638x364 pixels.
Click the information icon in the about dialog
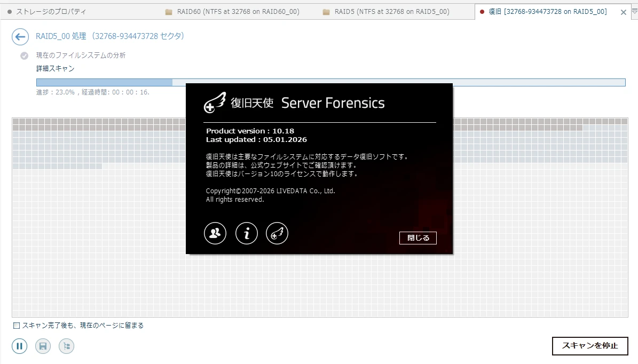247,233
